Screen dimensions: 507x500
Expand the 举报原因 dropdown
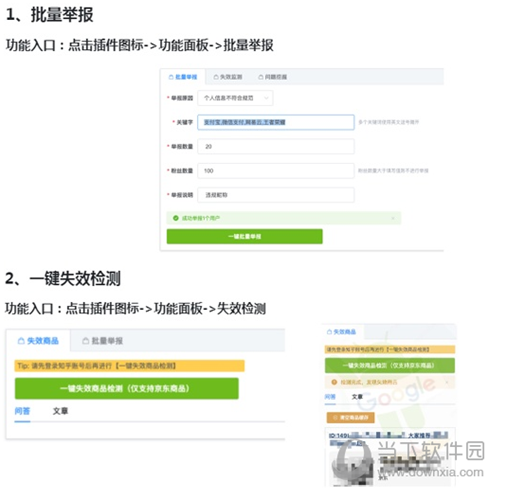[x=235, y=98]
